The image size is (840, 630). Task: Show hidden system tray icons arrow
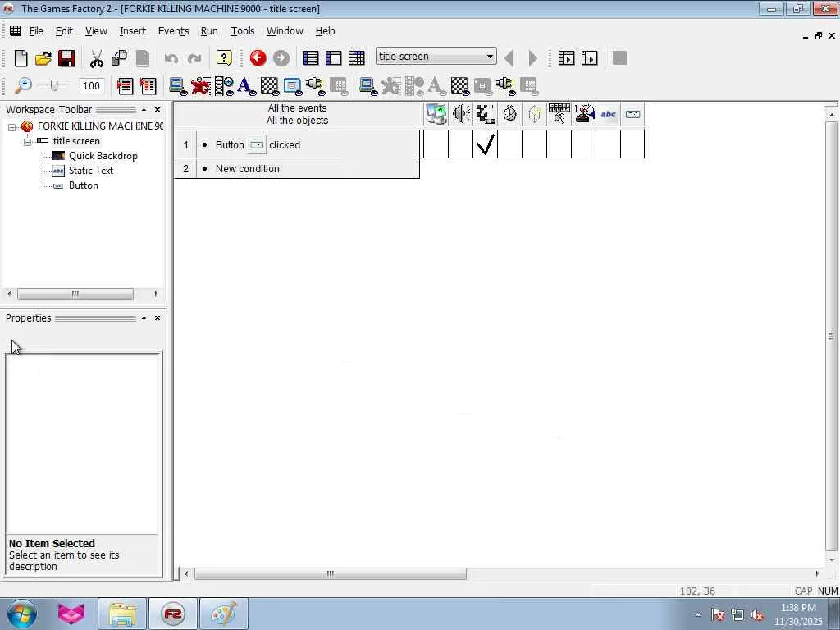point(697,615)
